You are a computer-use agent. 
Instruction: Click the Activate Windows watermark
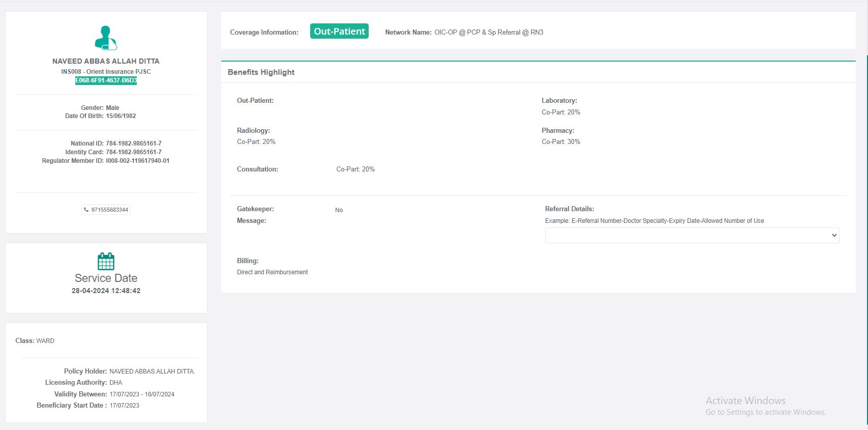tap(745, 401)
